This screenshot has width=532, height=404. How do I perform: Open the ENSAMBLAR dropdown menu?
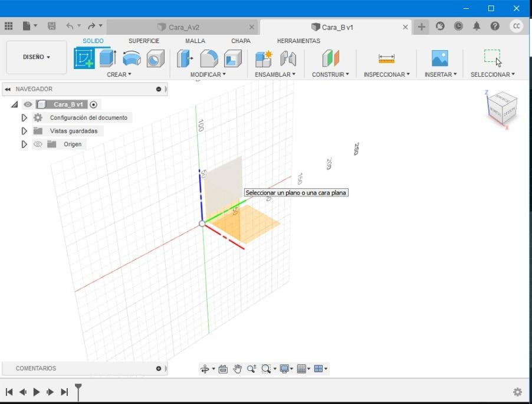pos(275,74)
